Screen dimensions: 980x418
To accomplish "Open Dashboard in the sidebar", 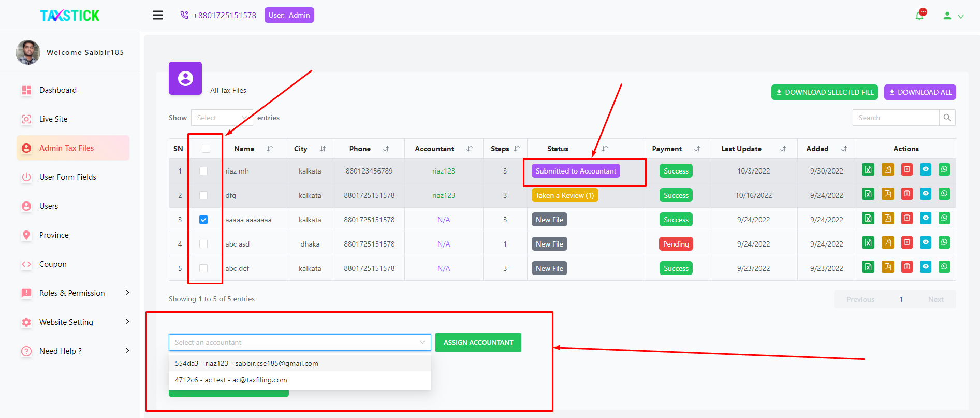I will click(x=58, y=90).
